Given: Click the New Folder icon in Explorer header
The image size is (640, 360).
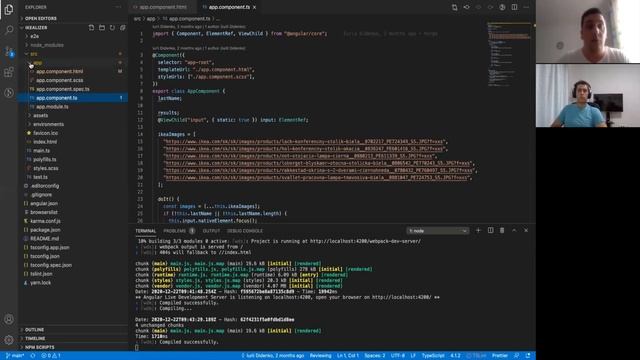Looking at the screenshot, I should coord(102,27).
